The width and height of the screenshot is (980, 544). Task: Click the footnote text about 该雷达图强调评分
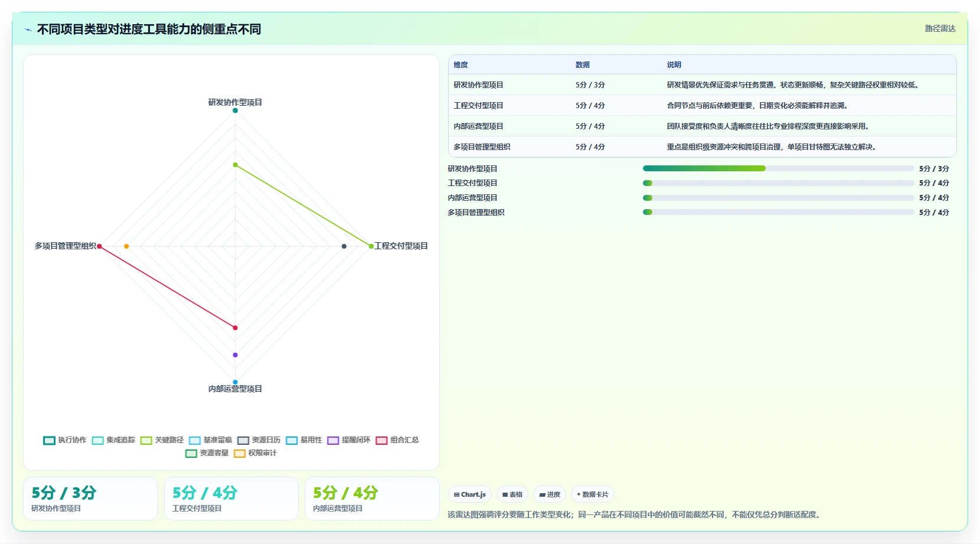coord(634,514)
